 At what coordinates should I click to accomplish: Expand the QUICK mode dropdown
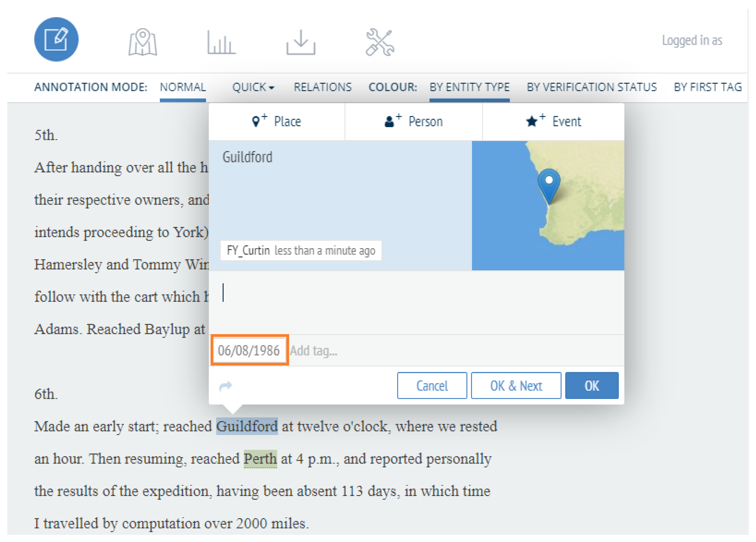(x=253, y=87)
